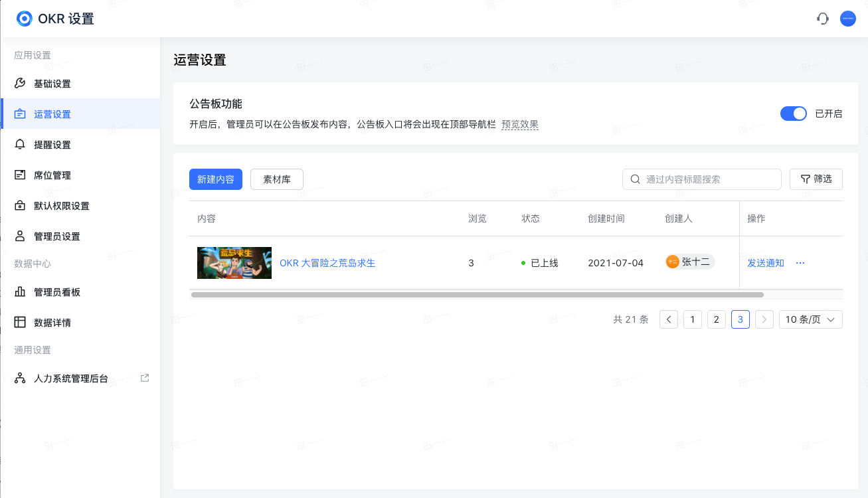Select page 3 in pagination

[x=740, y=319]
